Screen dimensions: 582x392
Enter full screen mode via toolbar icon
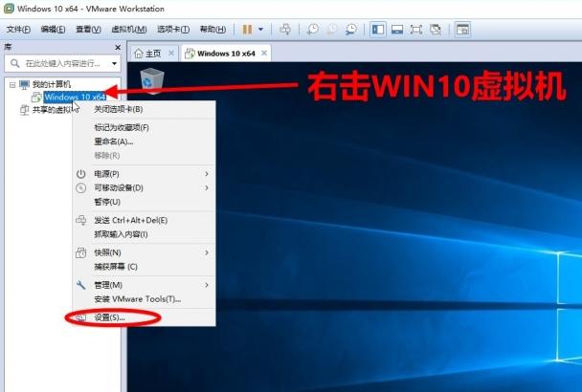[x=416, y=30]
